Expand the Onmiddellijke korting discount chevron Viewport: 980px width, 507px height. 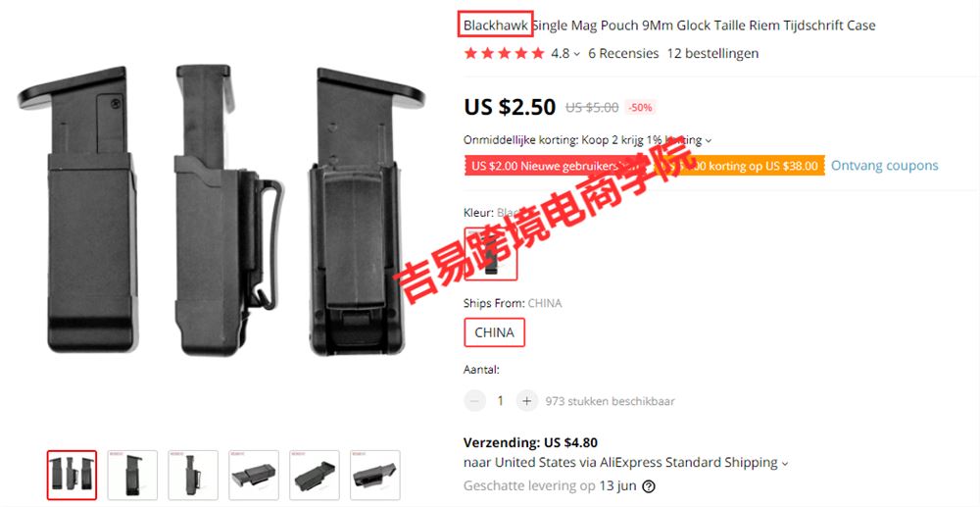tap(709, 140)
